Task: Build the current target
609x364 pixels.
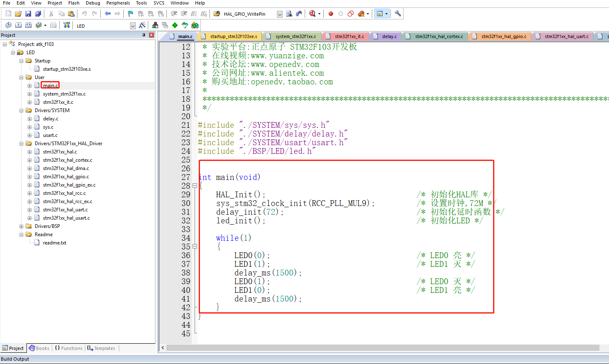Action: point(18,25)
